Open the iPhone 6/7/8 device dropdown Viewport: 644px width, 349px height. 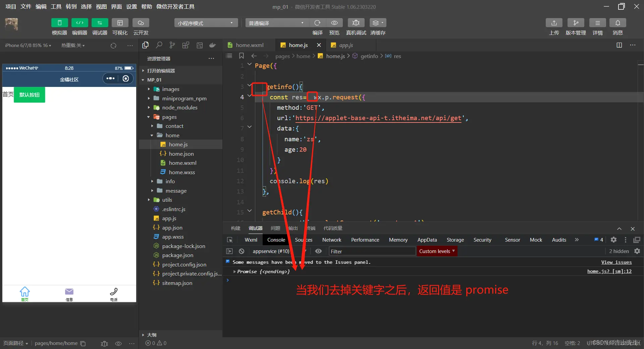28,45
